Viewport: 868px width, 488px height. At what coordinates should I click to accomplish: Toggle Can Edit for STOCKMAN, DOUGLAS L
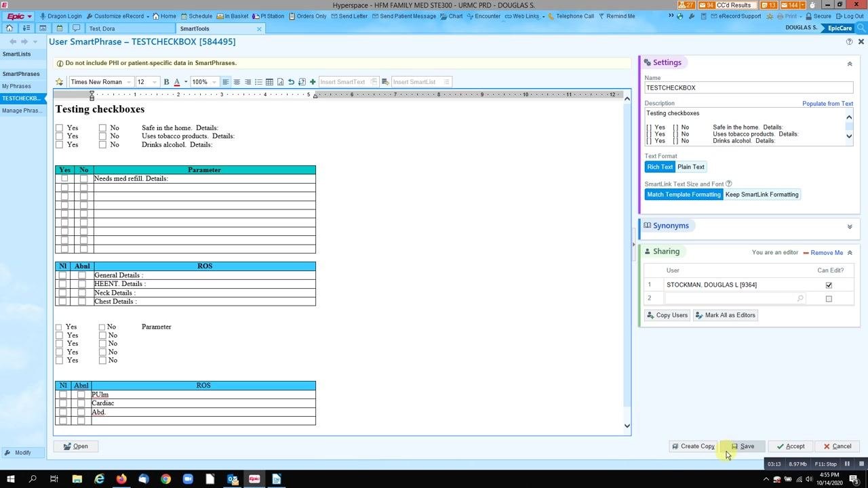point(829,285)
